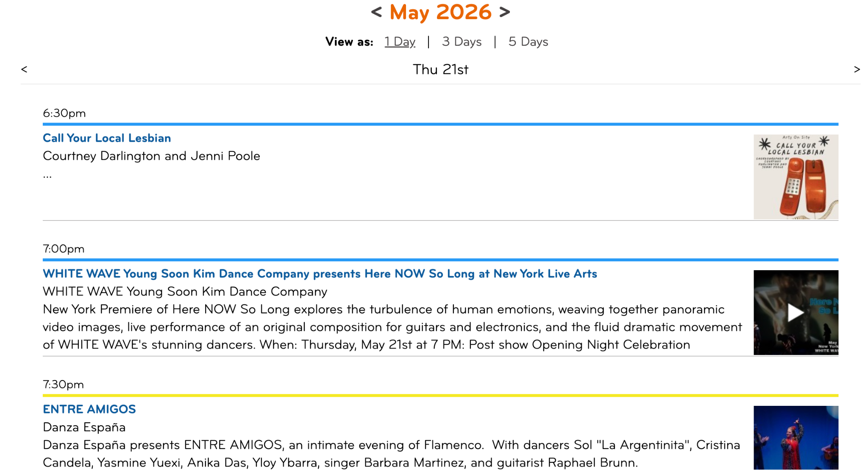Open the Call Your Local Lesbian poster image
The image size is (868, 472).
tap(796, 177)
